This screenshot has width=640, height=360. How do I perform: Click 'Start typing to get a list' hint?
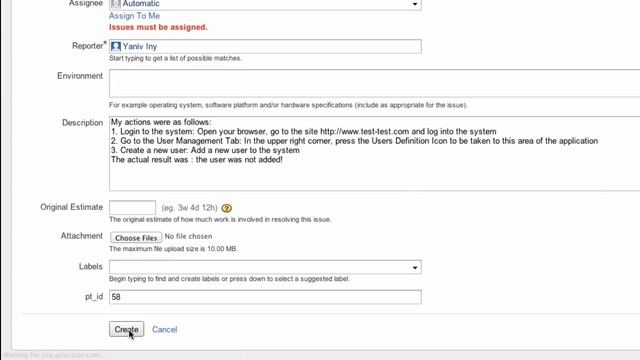click(x=176, y=58)
